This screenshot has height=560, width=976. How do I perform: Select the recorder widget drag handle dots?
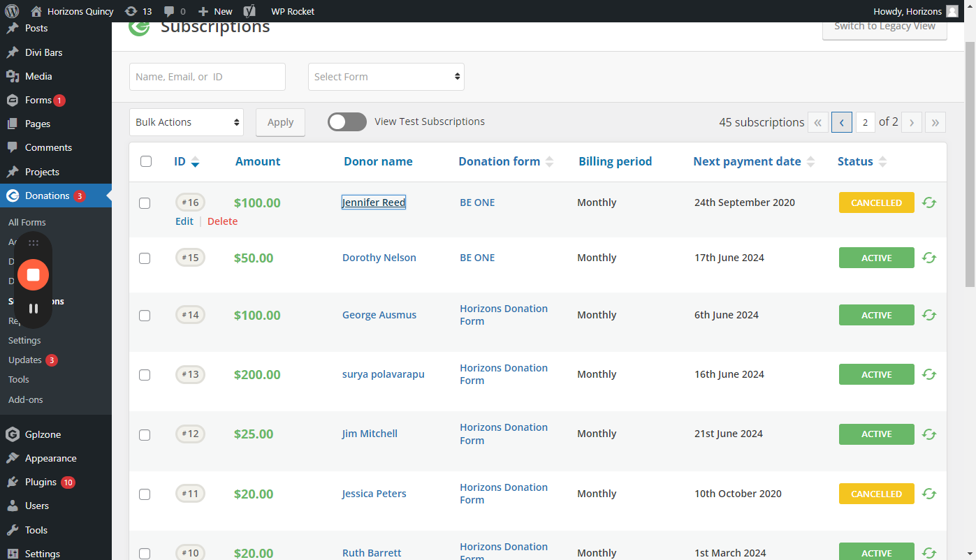click(33, 243)
